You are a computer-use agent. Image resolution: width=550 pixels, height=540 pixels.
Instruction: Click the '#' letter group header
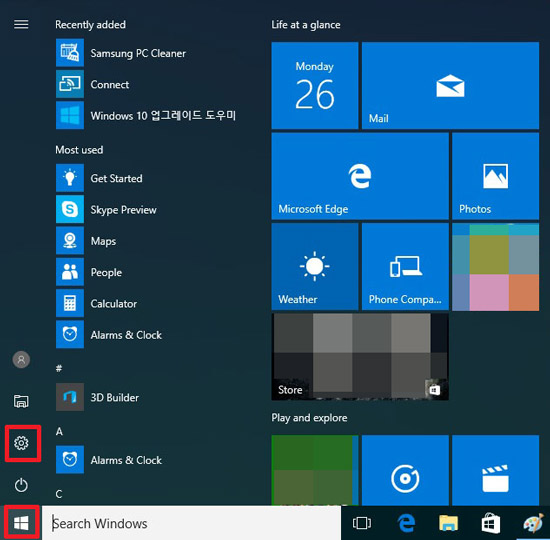click(x=59, y=368)
